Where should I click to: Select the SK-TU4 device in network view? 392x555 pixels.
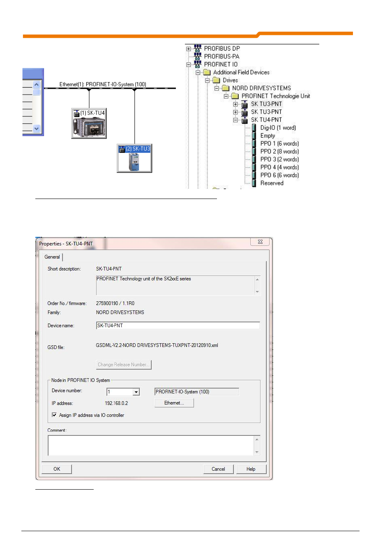[x=89, y=123]
